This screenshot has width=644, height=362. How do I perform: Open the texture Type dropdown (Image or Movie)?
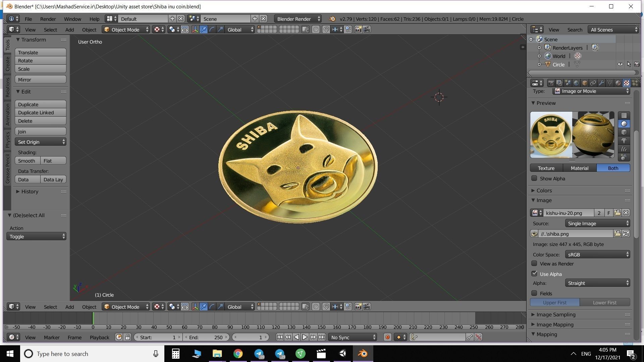pyautogui.click(x=591, y=91)
